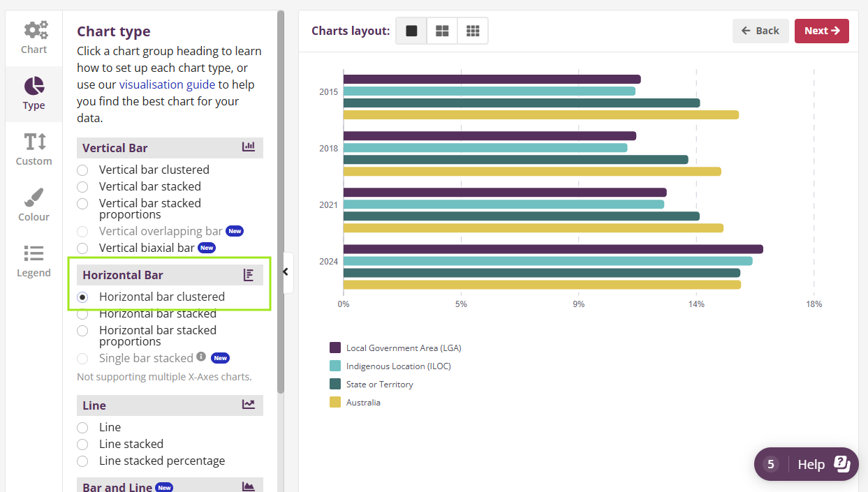Click the Australia legend label
The width and height of the screenshot is (868, 492).
(x=363, y=403)
